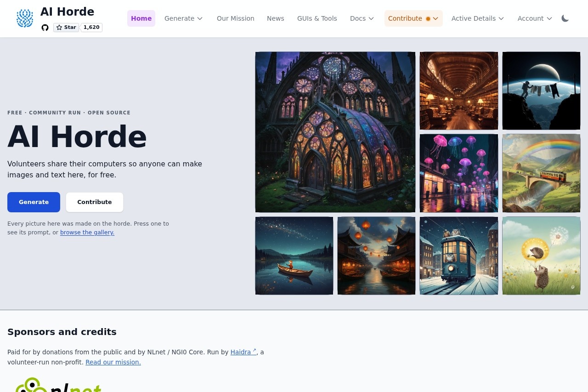Open the gothic cathedral greenhouse image
The height and width of the screenshot is (392, 588).
[335, 132]
